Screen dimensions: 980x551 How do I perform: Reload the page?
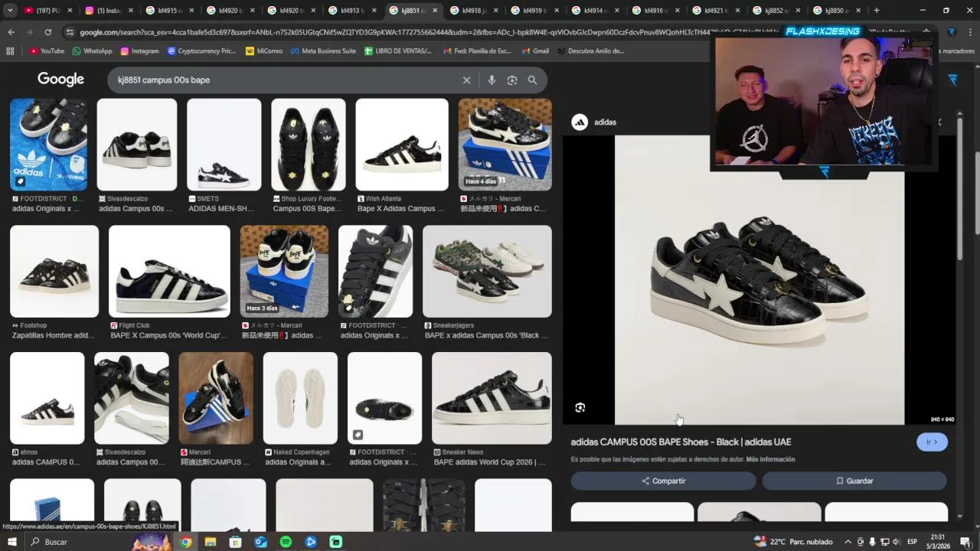click(47, 32)
